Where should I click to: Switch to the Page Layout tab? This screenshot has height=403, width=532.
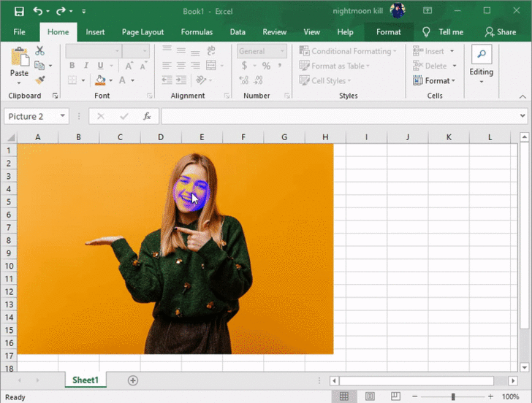142,32
